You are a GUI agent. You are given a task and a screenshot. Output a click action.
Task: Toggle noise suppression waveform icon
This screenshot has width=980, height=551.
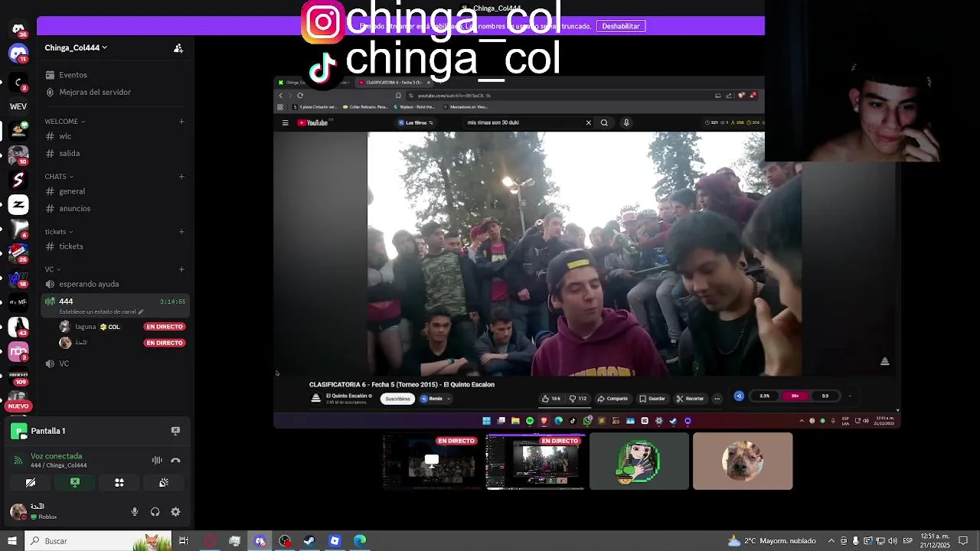(157, 460)
